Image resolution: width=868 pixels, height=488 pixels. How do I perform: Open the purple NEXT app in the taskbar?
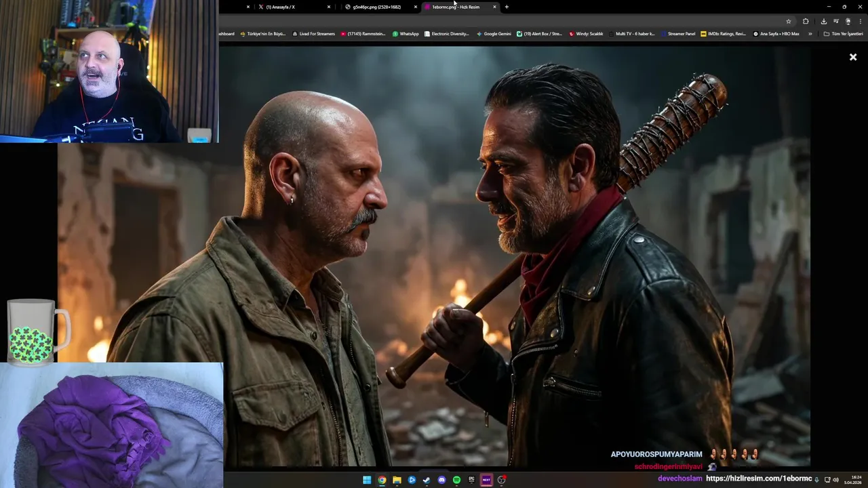pos(486,480)
